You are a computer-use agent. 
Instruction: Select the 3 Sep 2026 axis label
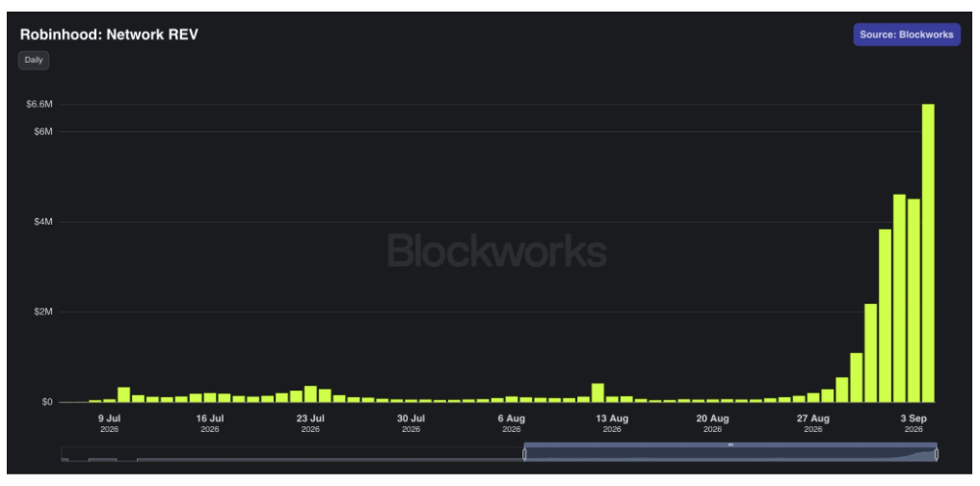(914, 422)
